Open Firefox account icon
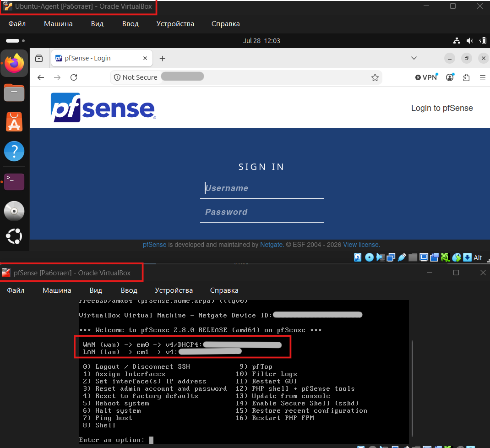Screen dimensions: 490x448 click(x=450, y=77)
